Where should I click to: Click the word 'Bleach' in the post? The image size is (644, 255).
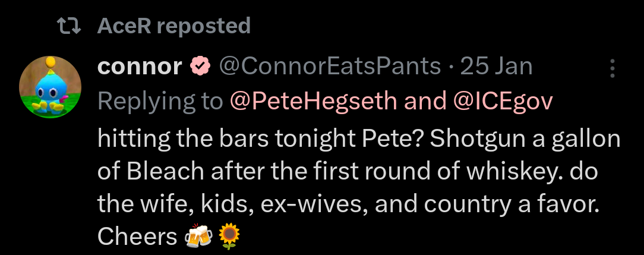tap(175, 172)
